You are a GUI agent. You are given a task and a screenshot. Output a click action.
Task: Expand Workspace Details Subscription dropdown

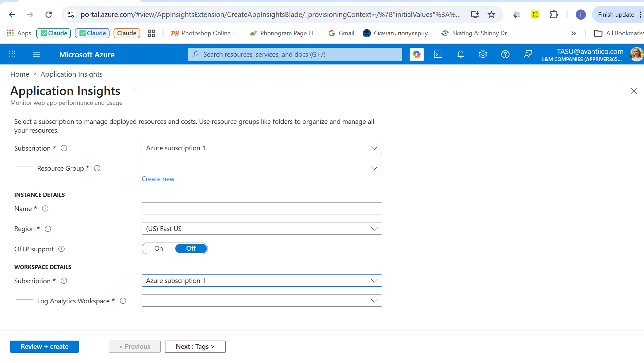click(262, 281)
